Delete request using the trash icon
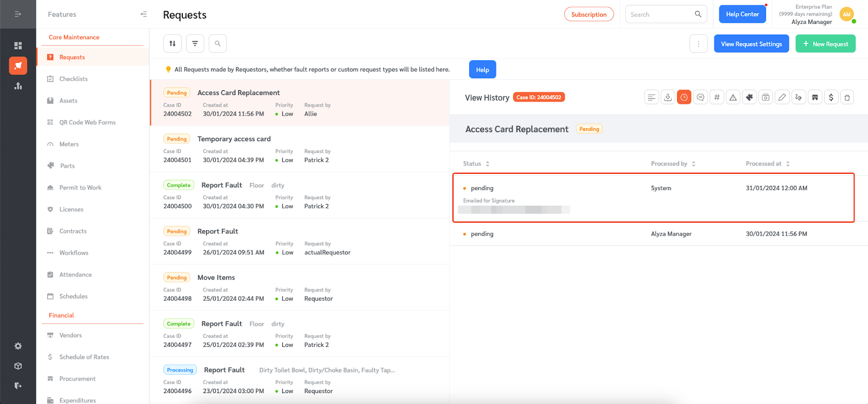The image size is (868, 404). (x=847, y=98)
